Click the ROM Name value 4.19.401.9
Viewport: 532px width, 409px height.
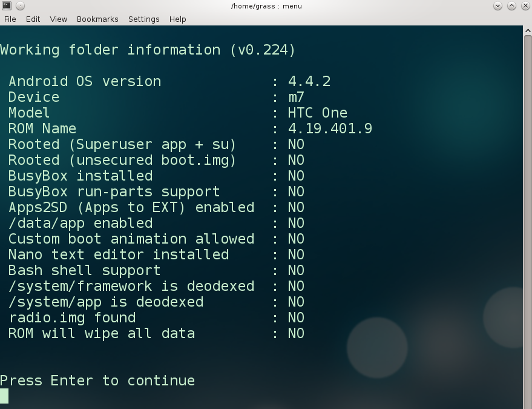[x=330, y=128]
